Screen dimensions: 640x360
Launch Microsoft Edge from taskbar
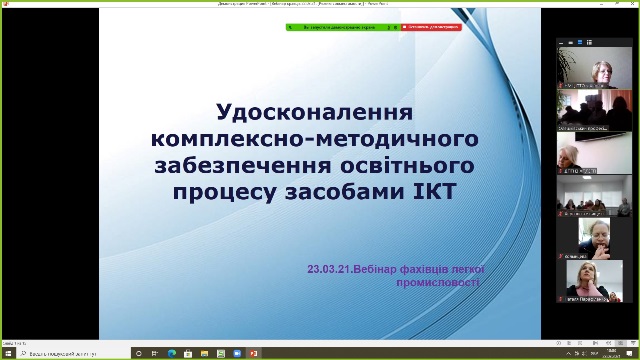pyautogui.click(x=172, y=353)
